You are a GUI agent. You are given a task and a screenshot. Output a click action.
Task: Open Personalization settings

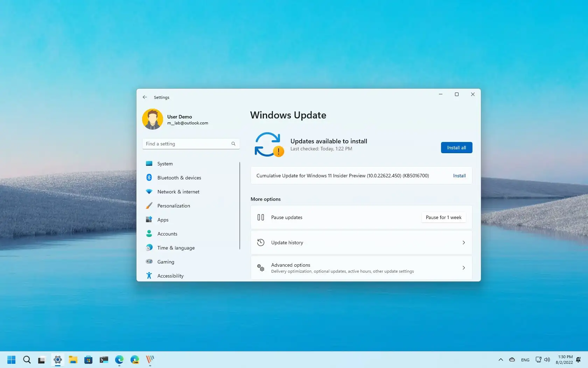191,206
